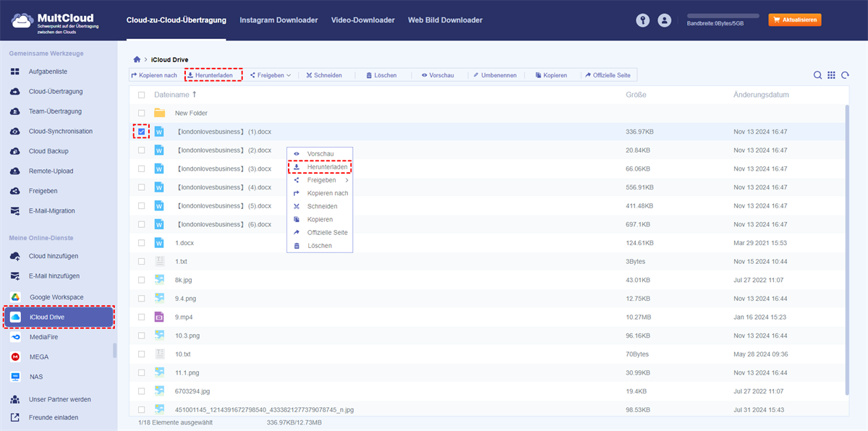Switch to grid view icon
Screen dimensions: 868x431
(831, 75)
